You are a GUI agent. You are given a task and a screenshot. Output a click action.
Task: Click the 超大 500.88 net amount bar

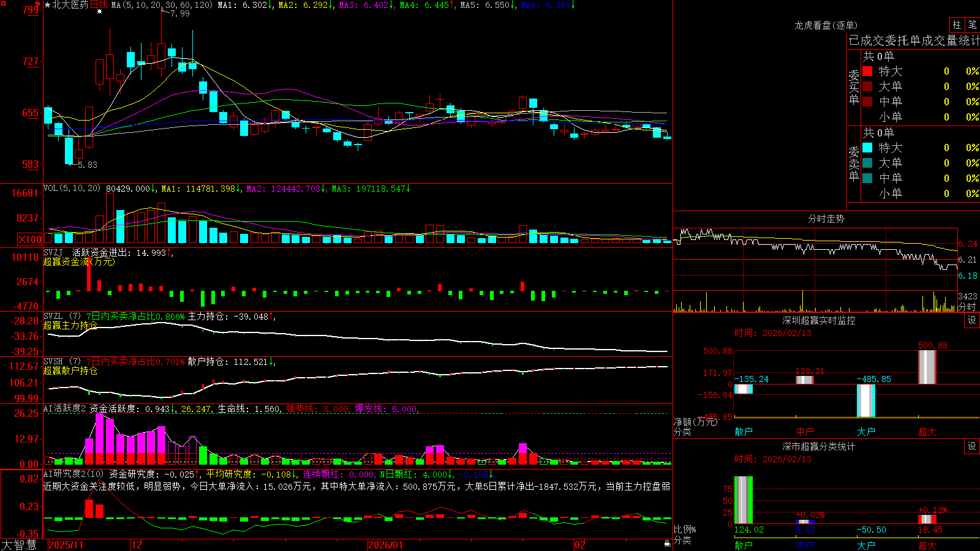point(927,367)
